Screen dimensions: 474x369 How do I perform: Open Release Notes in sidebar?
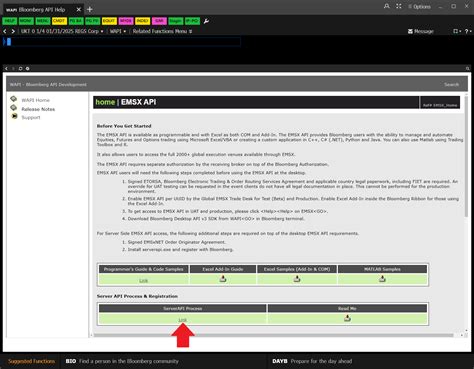point(38,109)
